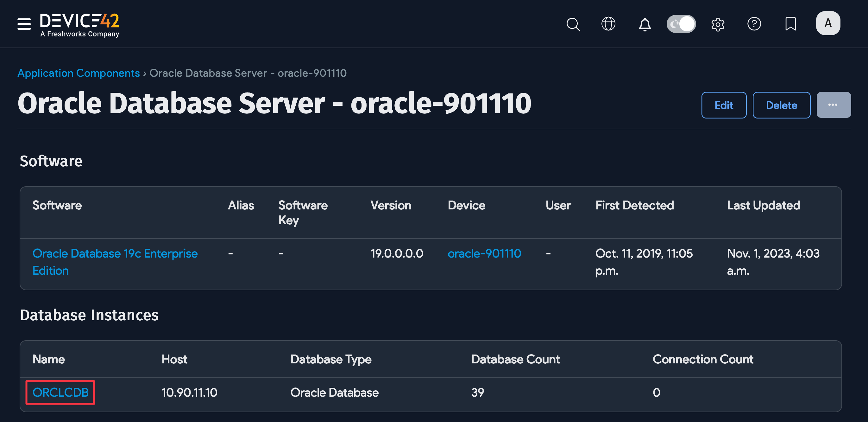Edit the Oracle Database Server record

pos(723,105)
